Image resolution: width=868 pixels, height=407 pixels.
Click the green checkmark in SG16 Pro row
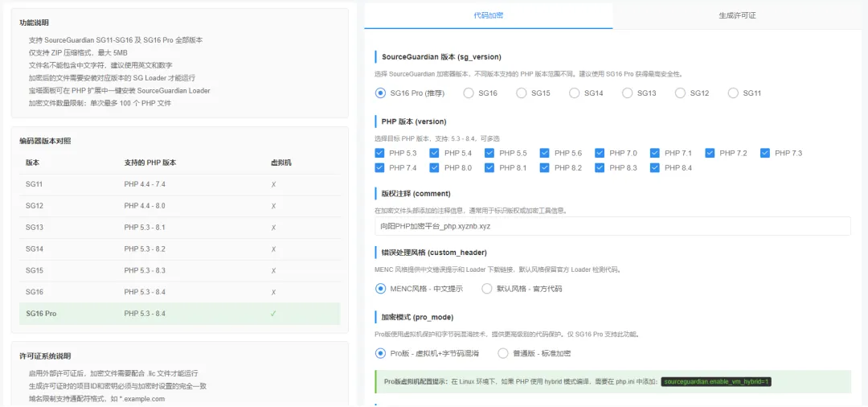(273, 314)
